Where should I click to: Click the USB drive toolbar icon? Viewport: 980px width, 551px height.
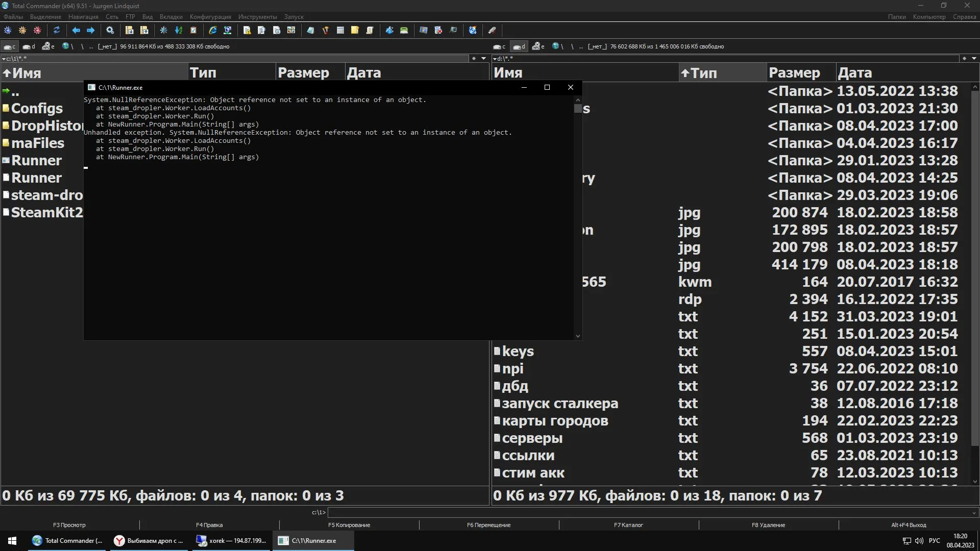492,30
